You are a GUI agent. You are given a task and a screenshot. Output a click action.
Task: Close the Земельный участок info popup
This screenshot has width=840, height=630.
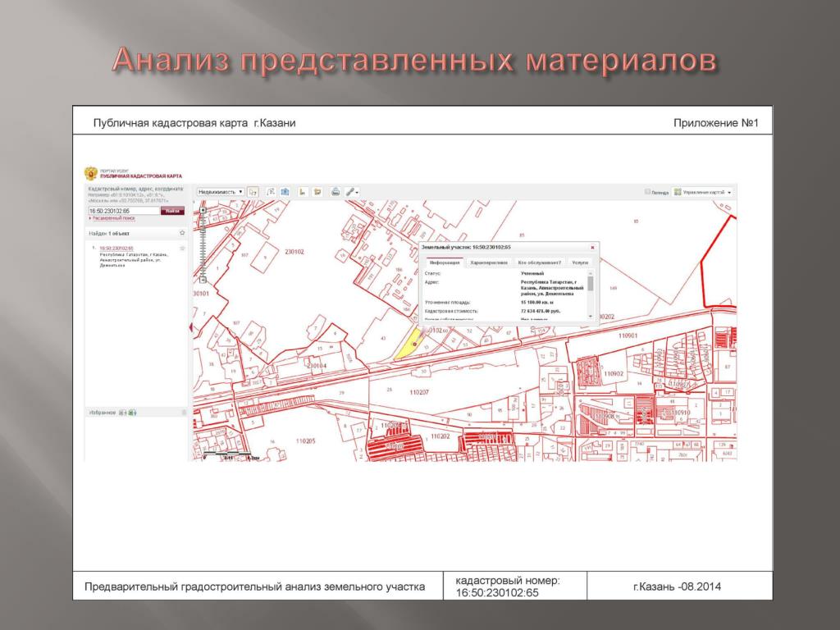pyautogui.click(x=592, y=248)
